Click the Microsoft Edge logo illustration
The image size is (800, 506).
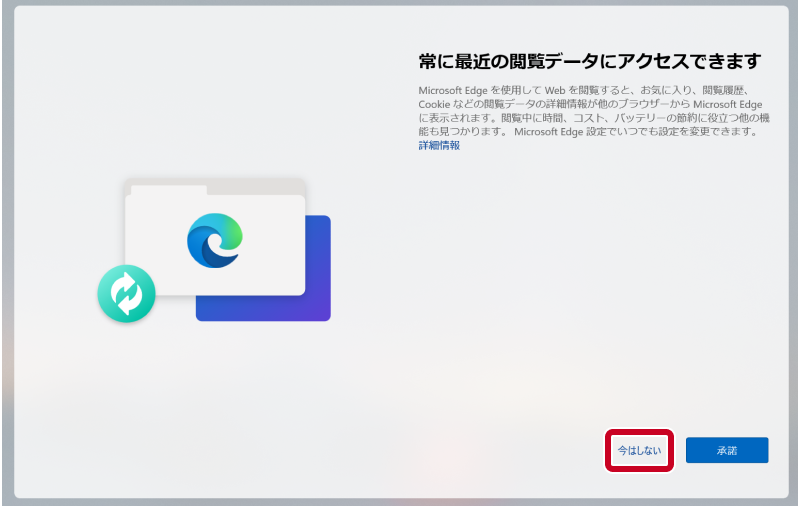pyautogui.click(x=215, y=240)
